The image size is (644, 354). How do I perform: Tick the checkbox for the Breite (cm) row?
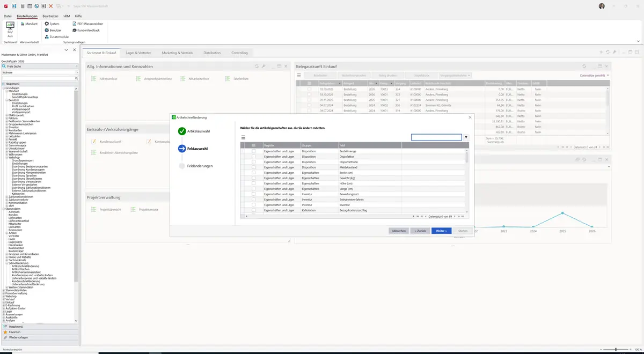(254, 173)
